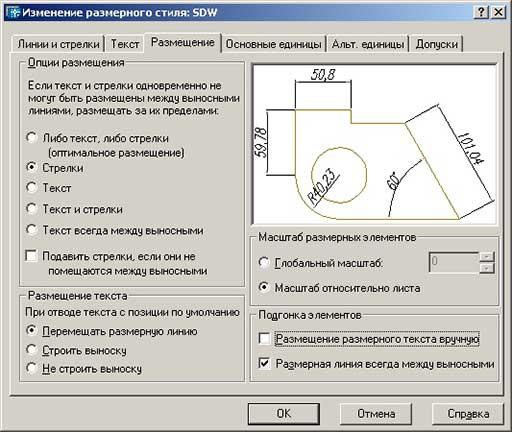512x432 pixels.
Task: Open the Текст tab
Action: point(125,44)
